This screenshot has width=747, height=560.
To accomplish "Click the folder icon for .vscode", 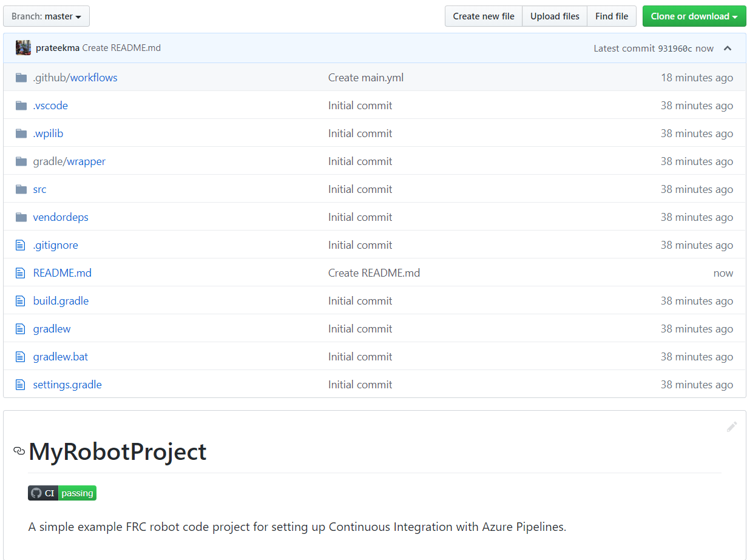I will click(21, 106).
